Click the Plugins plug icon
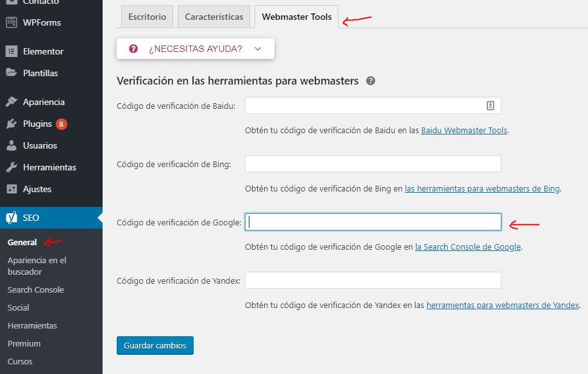Image resolution: width=588 pixels, height=374 pixels. click(12, 124)
